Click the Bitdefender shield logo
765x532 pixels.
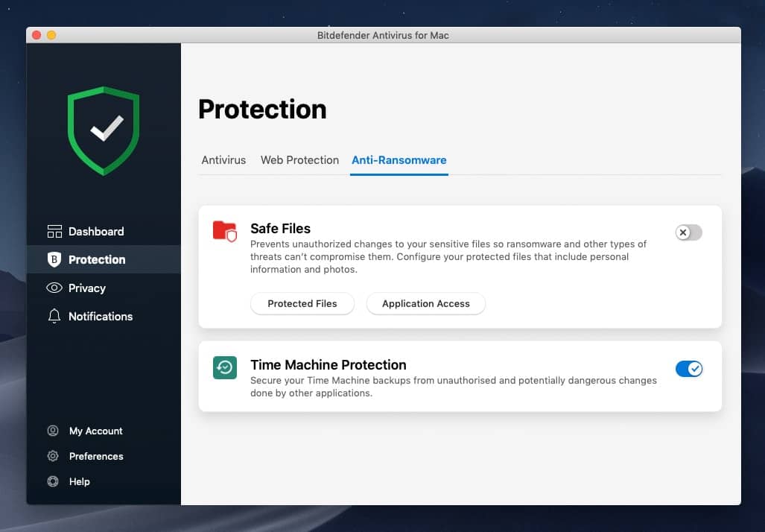pyautogui.click(x=104, y=131)
